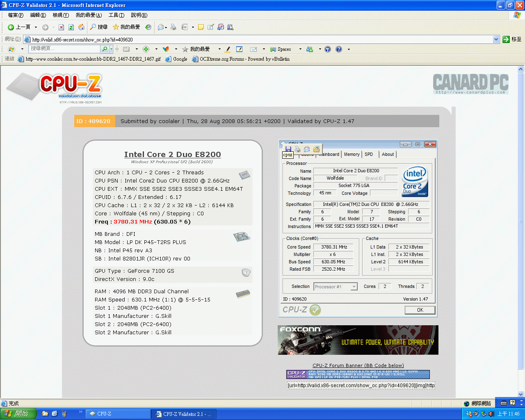
Task: Click the open pictures folder icon on image
Action: click(316, 149)
